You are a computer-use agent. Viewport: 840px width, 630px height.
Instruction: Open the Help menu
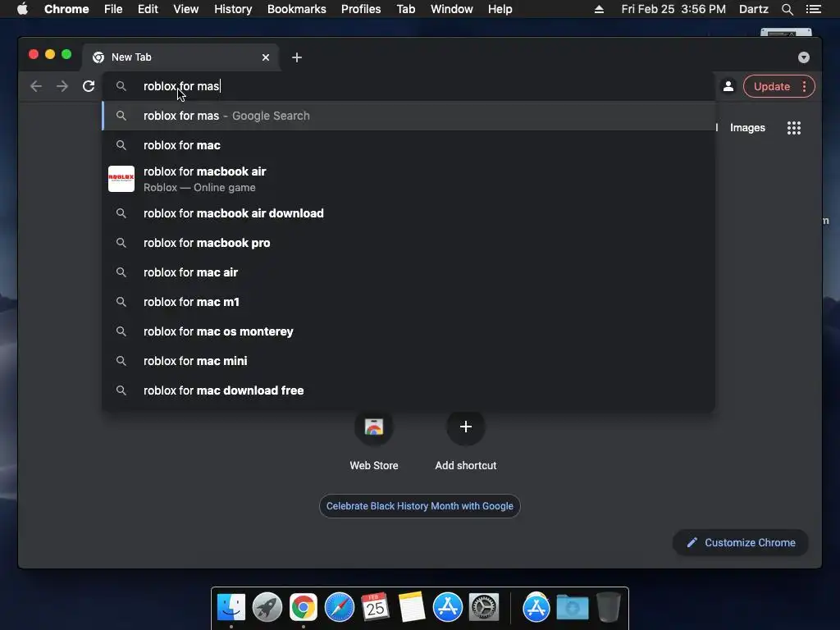click(x=500, y=9)
